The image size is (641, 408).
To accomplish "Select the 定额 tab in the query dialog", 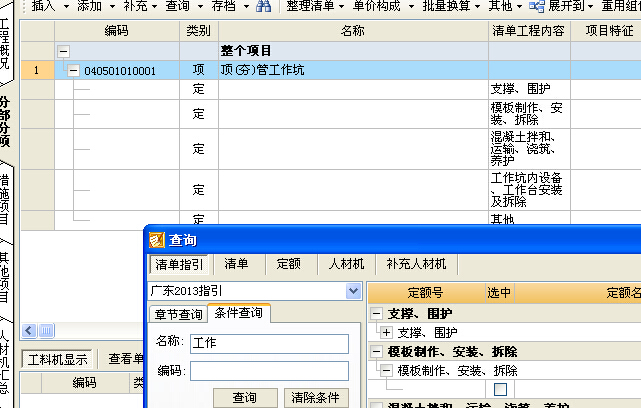I will click(x=289, y=264).
